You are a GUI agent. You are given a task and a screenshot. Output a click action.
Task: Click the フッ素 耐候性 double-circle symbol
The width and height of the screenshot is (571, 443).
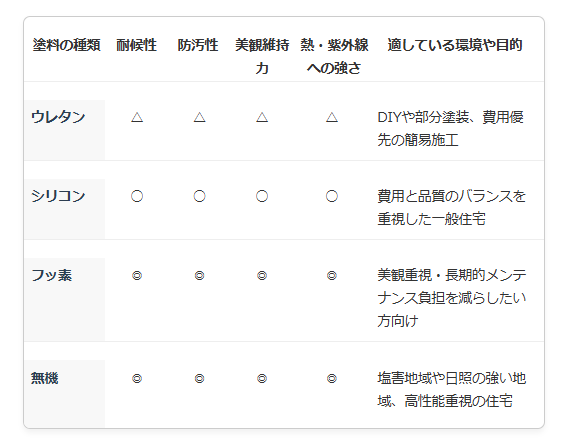137,276
